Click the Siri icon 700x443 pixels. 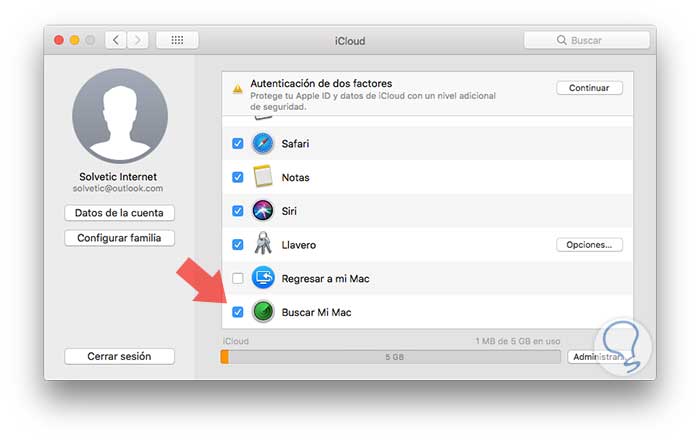[x=262, y=210]
